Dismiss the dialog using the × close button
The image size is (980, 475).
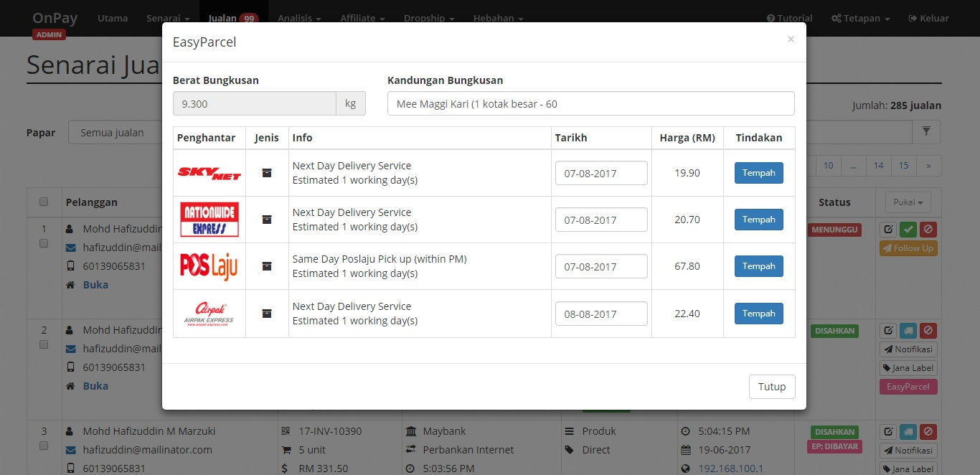791,39
